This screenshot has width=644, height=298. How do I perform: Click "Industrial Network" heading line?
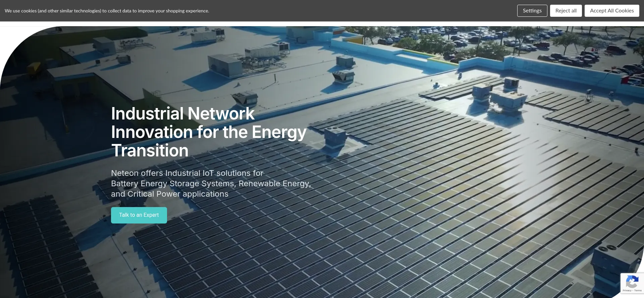[x=183, y=114]
